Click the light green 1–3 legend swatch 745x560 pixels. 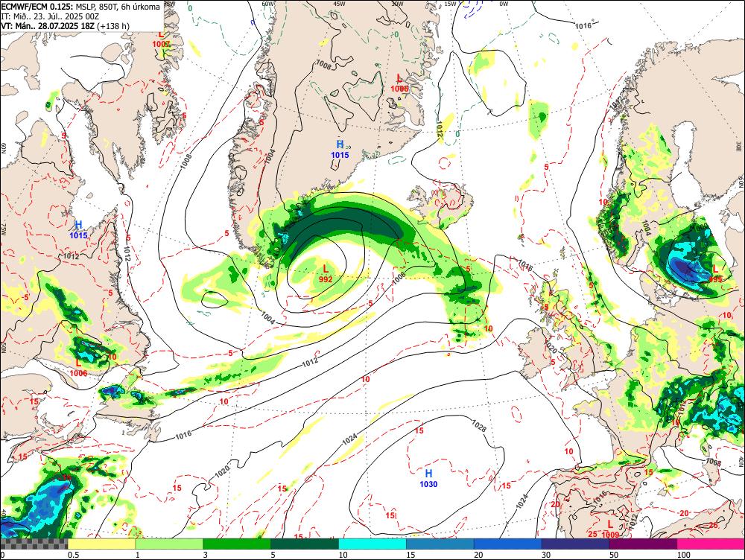pos(169,544)
